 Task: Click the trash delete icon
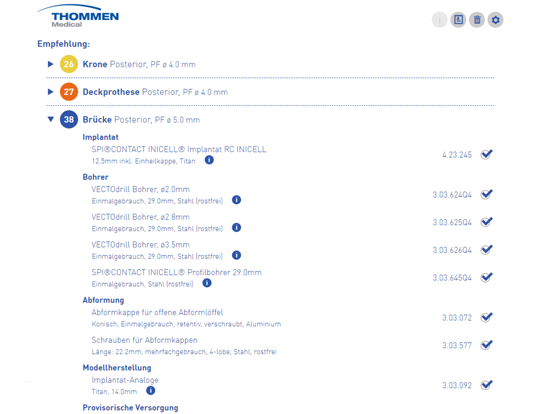(477, 20)
